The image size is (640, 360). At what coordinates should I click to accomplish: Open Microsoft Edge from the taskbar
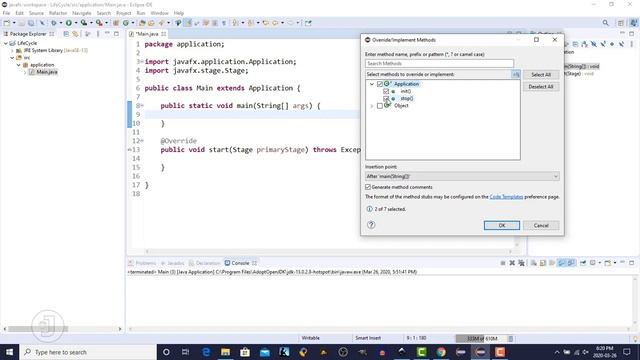pos(206,352)
